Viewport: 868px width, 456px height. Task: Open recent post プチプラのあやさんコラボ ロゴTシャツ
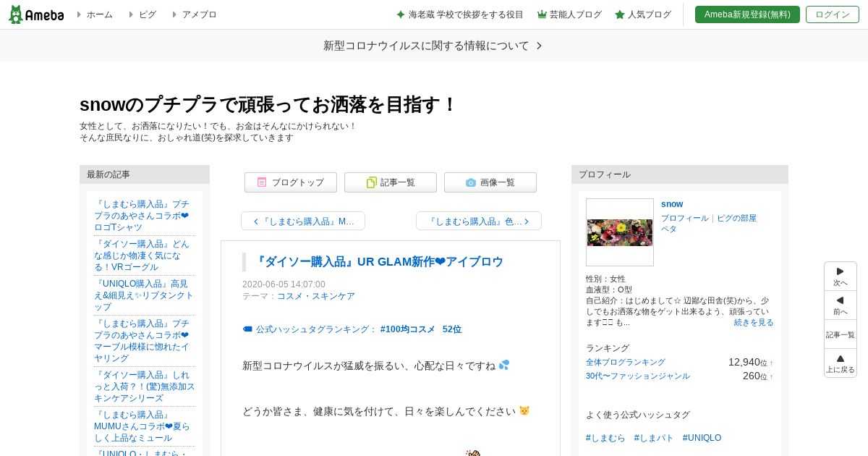tap(142, 216)
